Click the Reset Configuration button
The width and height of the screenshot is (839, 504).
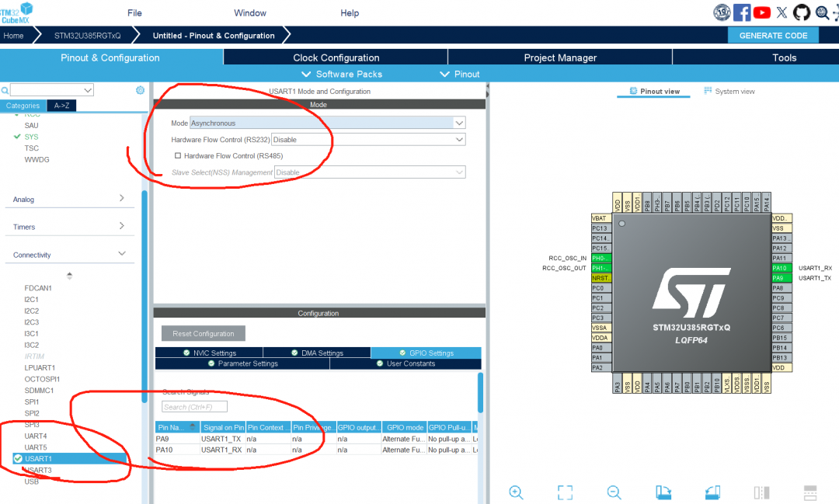204,333
